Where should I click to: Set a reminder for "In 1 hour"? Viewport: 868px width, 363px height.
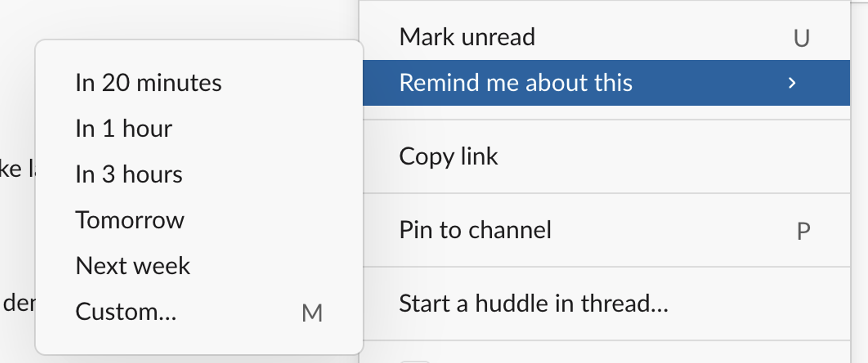[124, 128]
